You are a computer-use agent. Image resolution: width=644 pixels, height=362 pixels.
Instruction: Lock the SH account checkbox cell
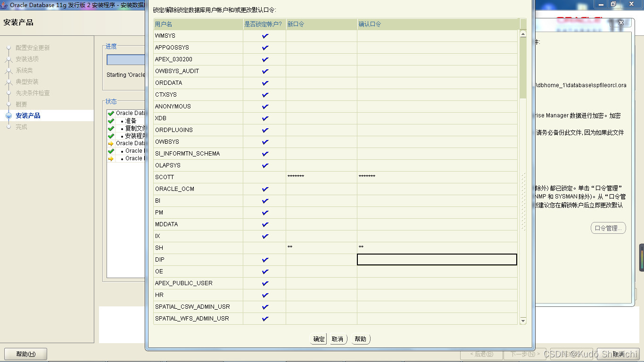tap(264, 248)
